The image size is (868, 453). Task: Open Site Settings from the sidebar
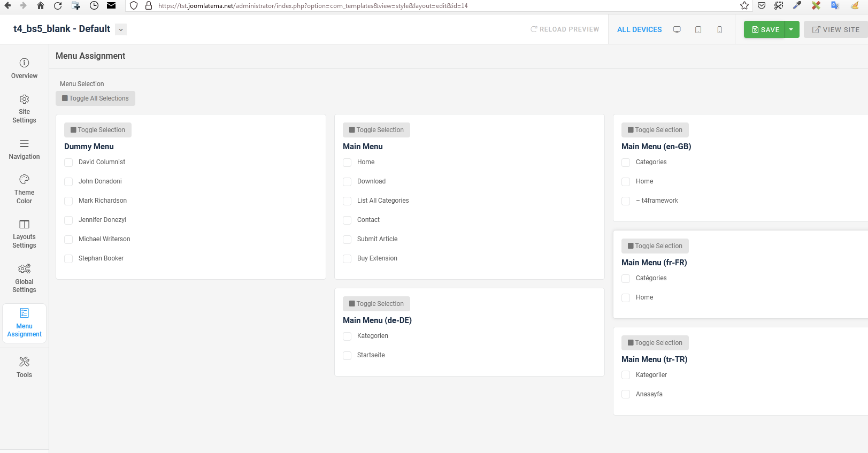[25, 109]
